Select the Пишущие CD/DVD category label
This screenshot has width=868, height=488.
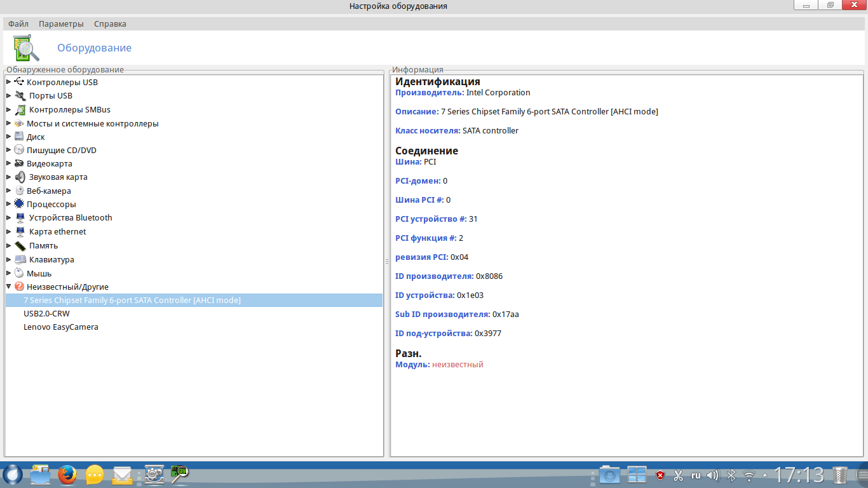point(62,150)
